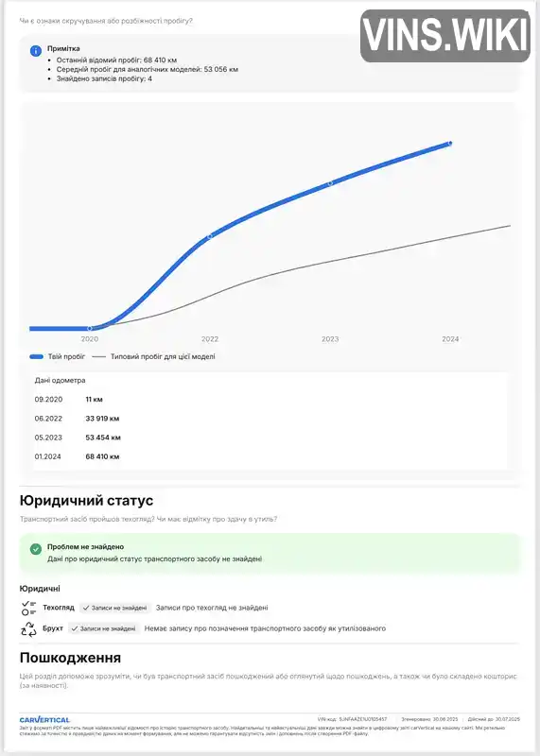
Task: Click the blue Твій пробіг legend marker
Action: coord(36,357)
